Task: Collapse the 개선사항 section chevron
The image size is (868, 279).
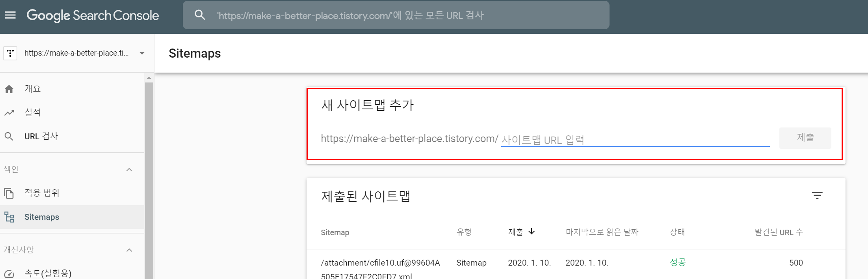Action: click(x=129, y=250)
